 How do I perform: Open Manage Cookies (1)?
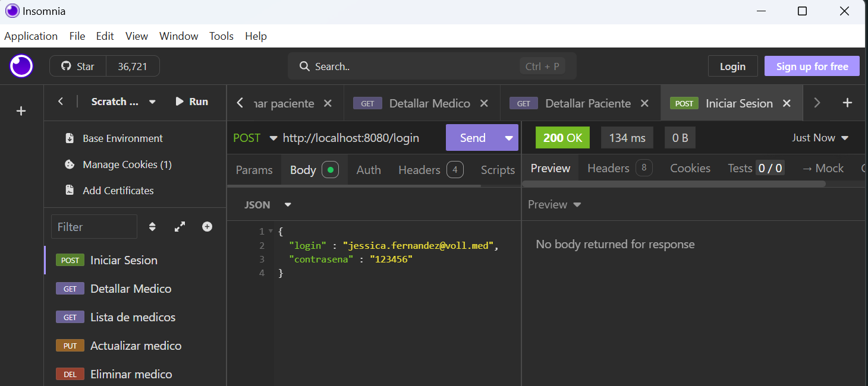pos(118,164)
